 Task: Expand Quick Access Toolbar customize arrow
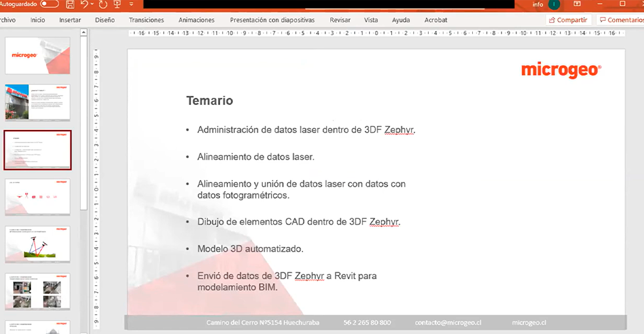(x=131, y=5)
